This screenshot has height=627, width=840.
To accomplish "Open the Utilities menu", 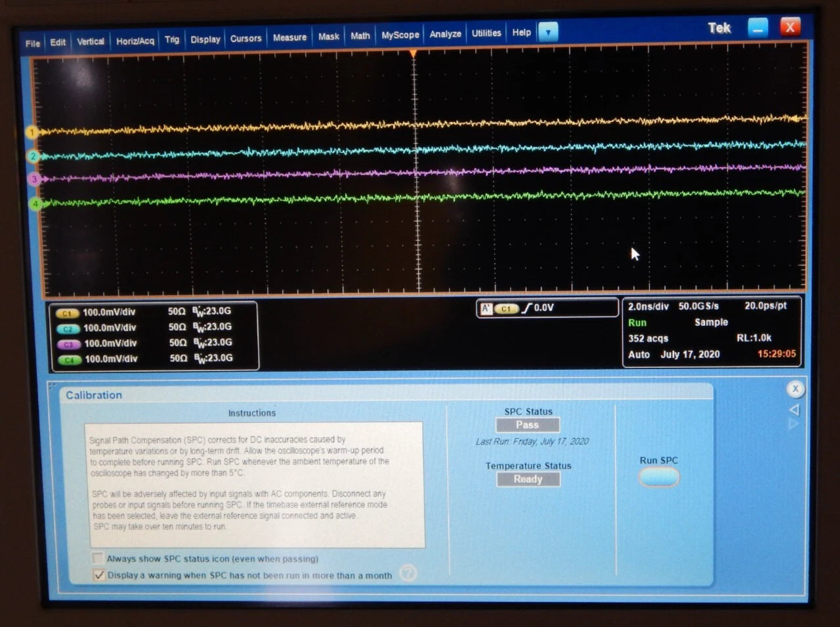I will coord(486,32).
